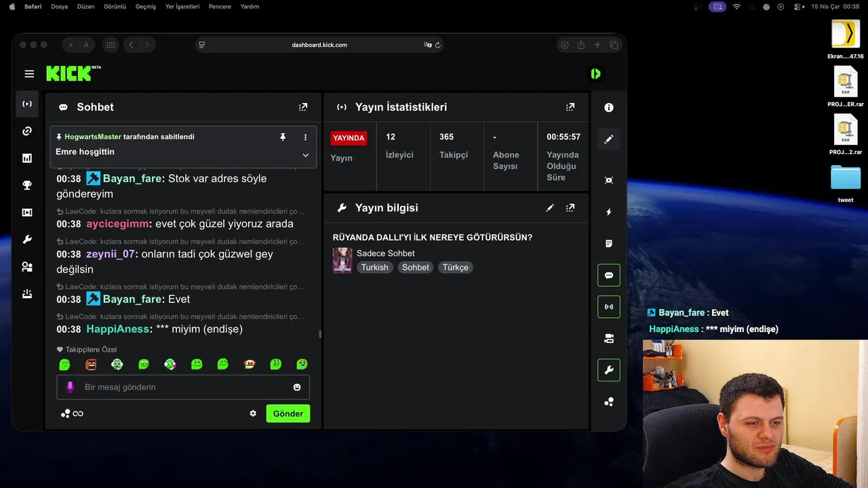Image resolution: width=868 pixels, height=488 pixels.
Task: Click the lightning bolt quick actions icon
Action: 609,212
